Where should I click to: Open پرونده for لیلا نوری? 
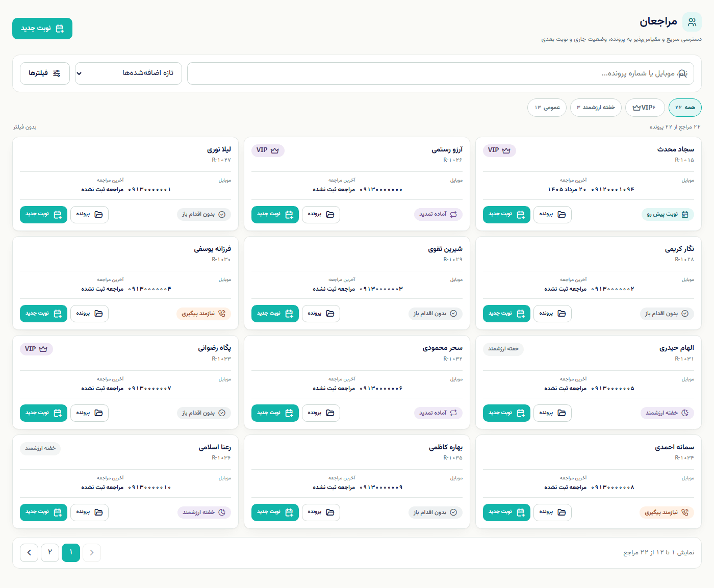89,215
